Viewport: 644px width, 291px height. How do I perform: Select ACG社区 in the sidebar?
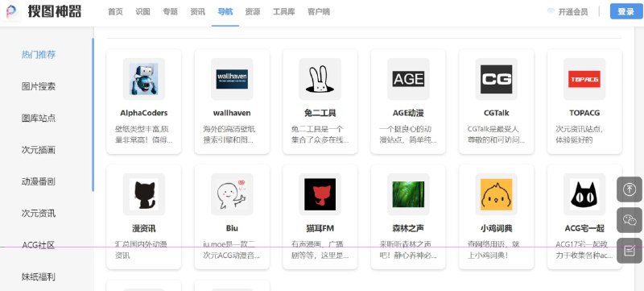click(39, 245)
